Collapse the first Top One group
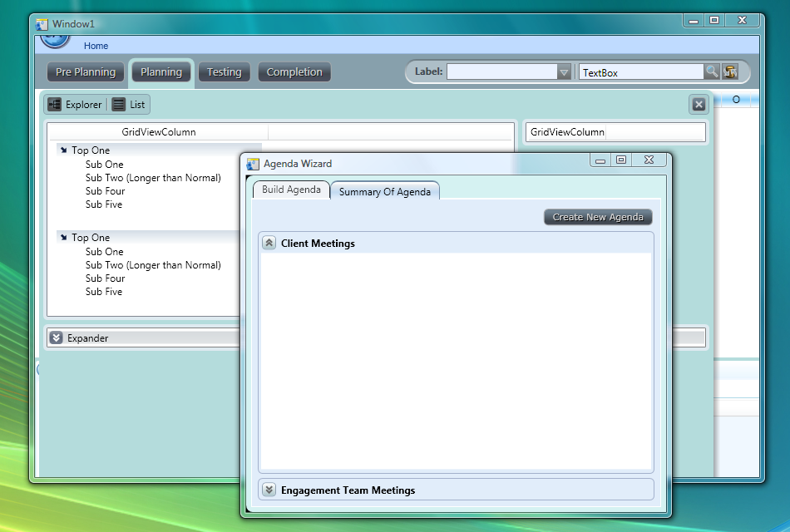 point(64,150)
